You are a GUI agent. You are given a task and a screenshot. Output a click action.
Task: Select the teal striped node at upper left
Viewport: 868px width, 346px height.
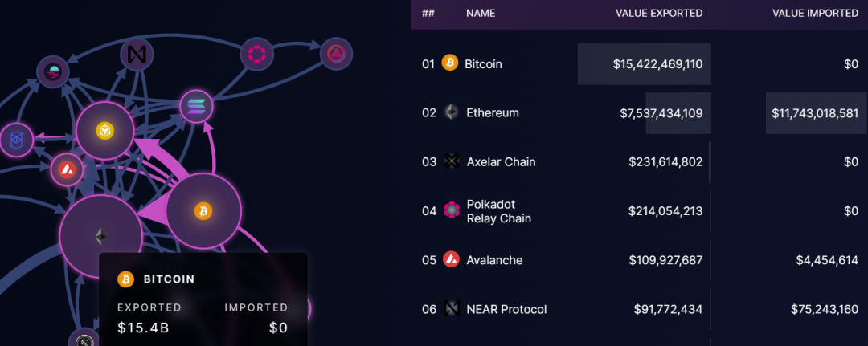(53, 72)
